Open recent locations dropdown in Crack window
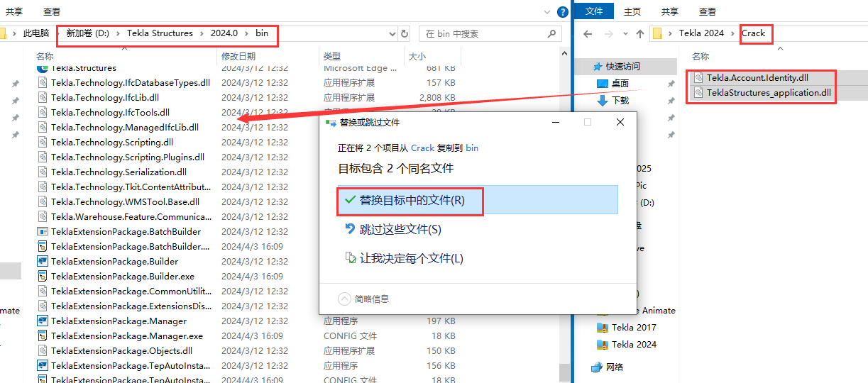 point(625,33)
